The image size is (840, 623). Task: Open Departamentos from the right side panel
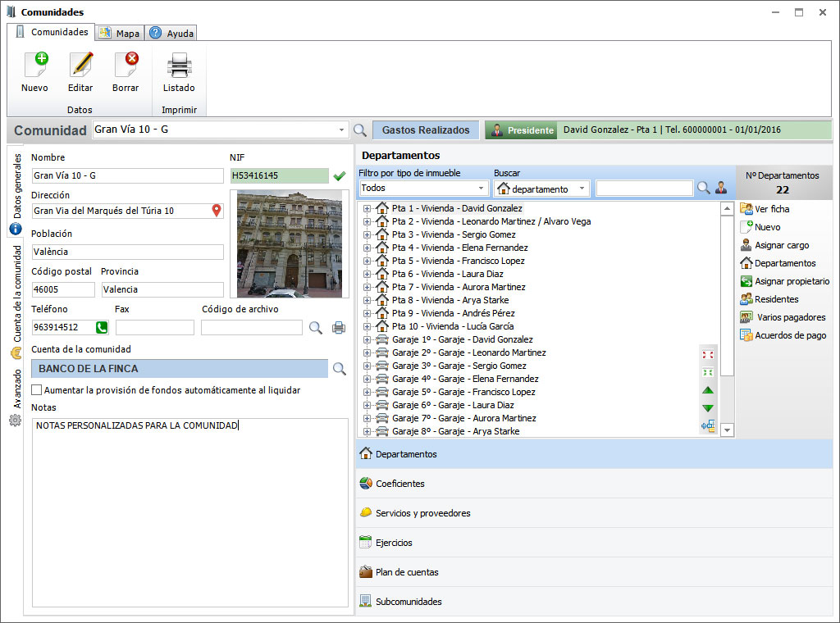pos(778,263)
